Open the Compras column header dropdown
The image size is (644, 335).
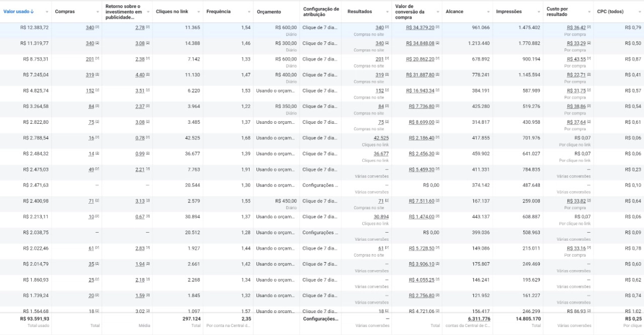click(98, 11)
